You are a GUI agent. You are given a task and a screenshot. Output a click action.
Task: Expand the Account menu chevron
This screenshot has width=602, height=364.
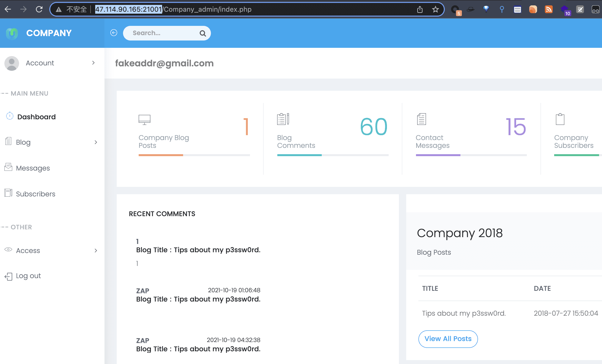pyautogui.click(x=93, y=63)
